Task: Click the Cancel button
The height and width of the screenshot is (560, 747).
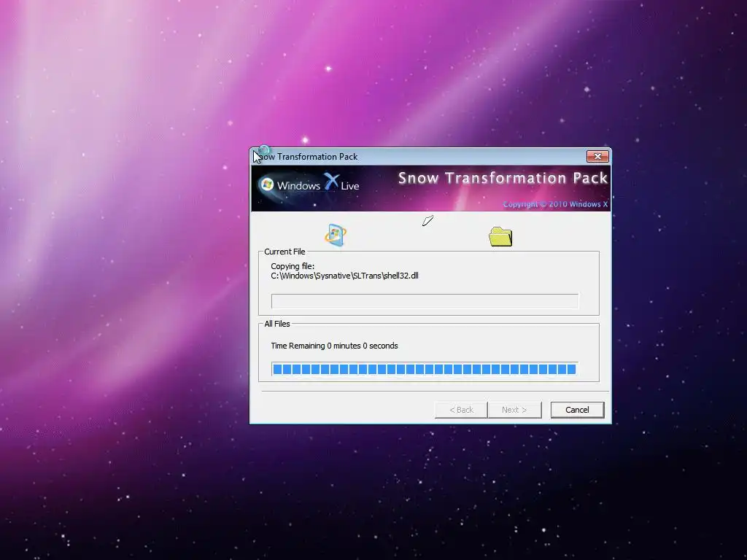Action: point(577,410)
